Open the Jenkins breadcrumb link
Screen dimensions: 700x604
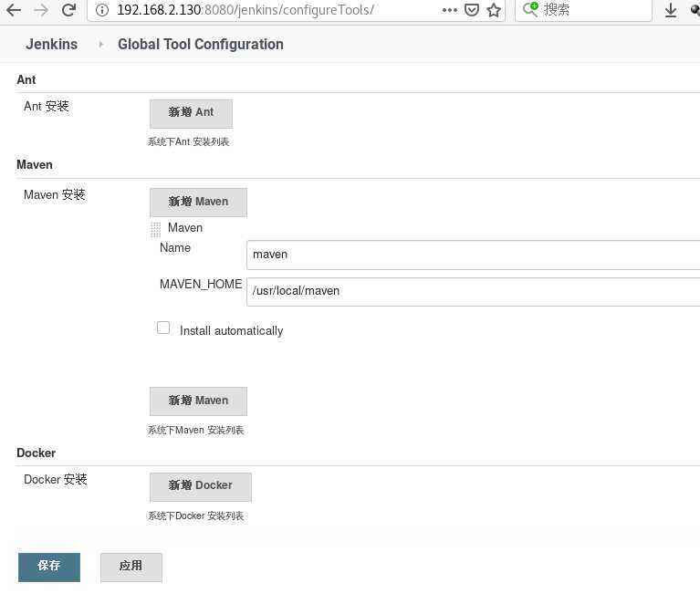coord(51,44)
